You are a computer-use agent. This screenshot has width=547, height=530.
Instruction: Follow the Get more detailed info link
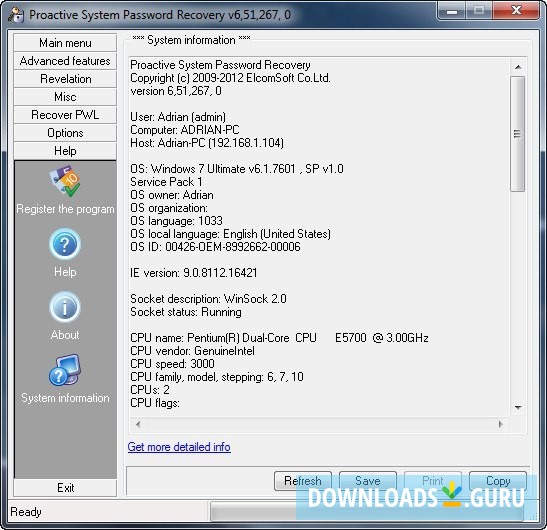pos(179,447)
